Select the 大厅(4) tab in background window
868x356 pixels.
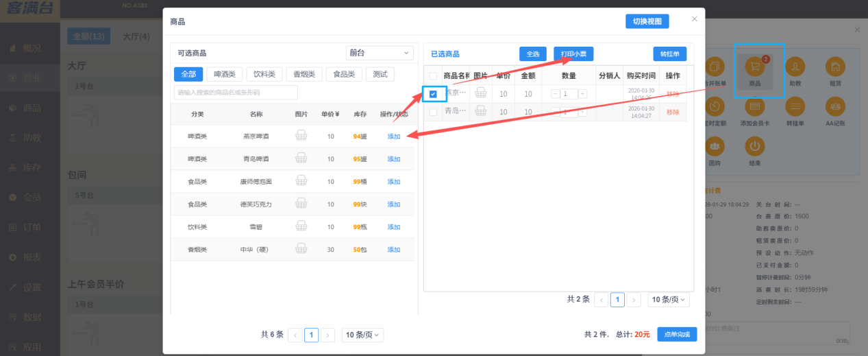click(136, 36)
